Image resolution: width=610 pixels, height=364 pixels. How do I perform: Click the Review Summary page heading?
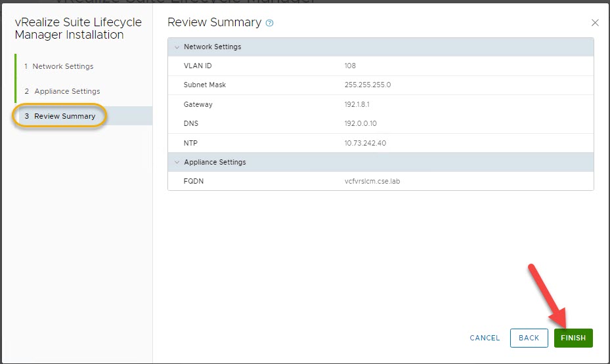pyautogui.click(x=214, y=22)
